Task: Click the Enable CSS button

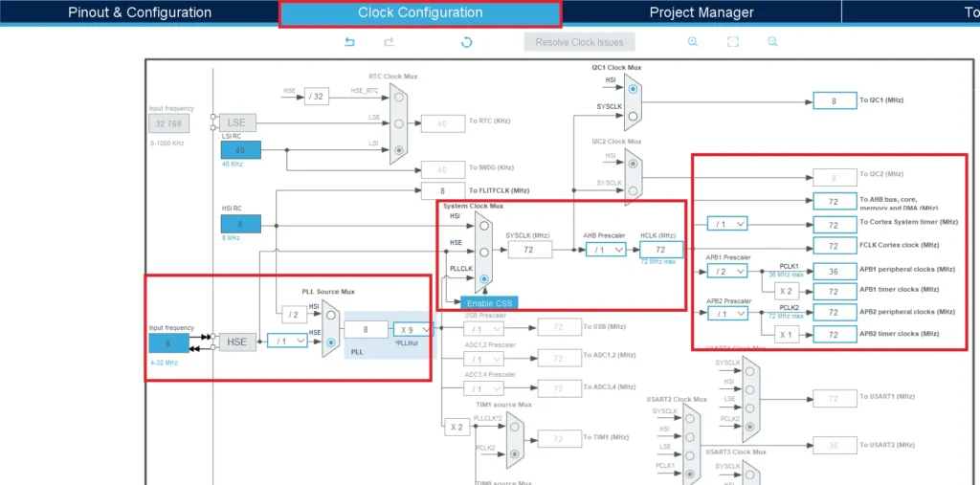Action: coord(489,303)
